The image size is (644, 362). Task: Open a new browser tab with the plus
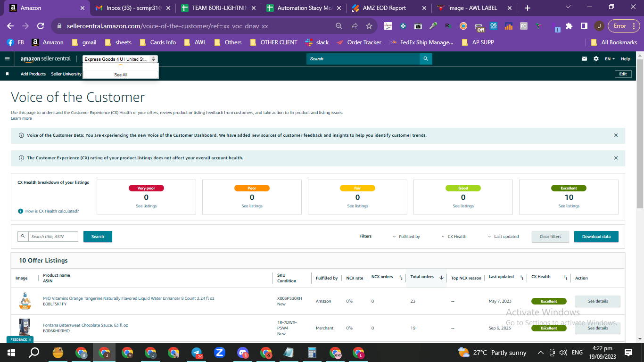(527, 8)
